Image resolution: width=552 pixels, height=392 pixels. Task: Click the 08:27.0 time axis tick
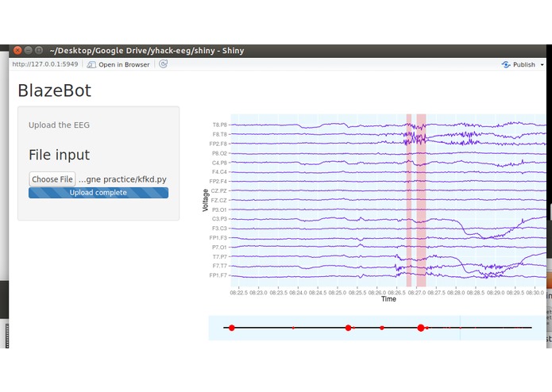pyautogui.click(x=417, y=293)
